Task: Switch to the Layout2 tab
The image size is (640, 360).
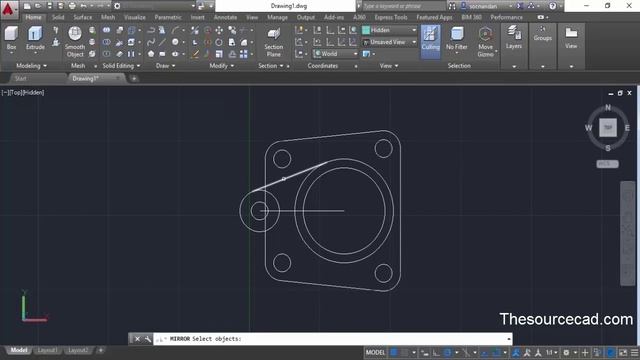Action: tap(78, 350)
